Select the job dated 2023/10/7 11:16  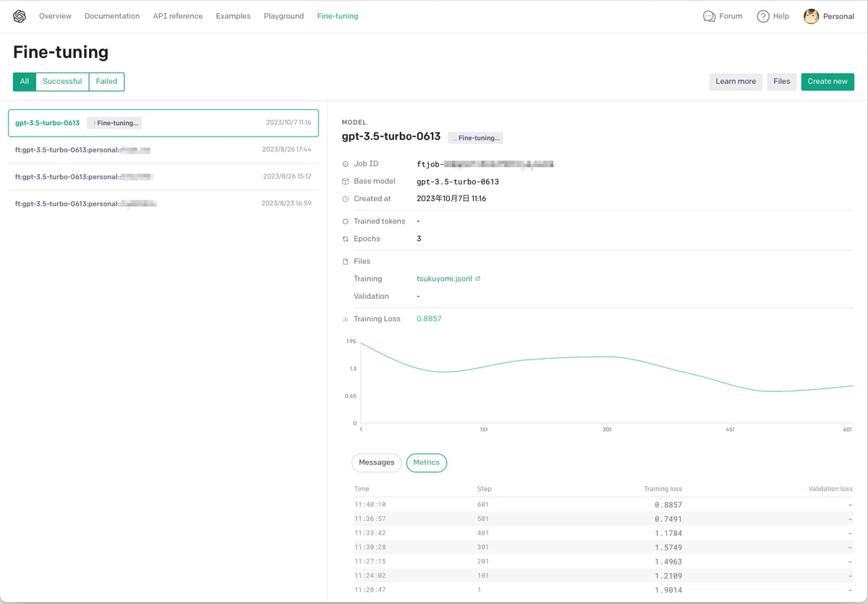tap(163, 123)
